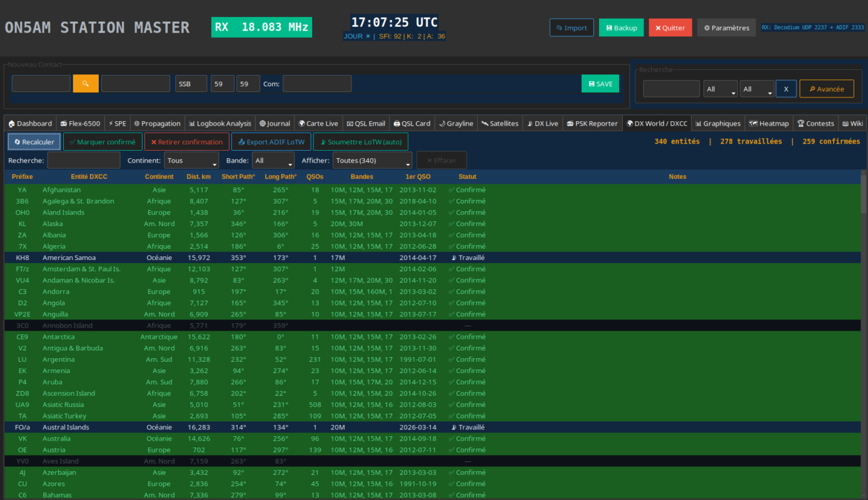The image size is (868, 500).
Task: View the DX Live tab
Action: tap(543, 124)
